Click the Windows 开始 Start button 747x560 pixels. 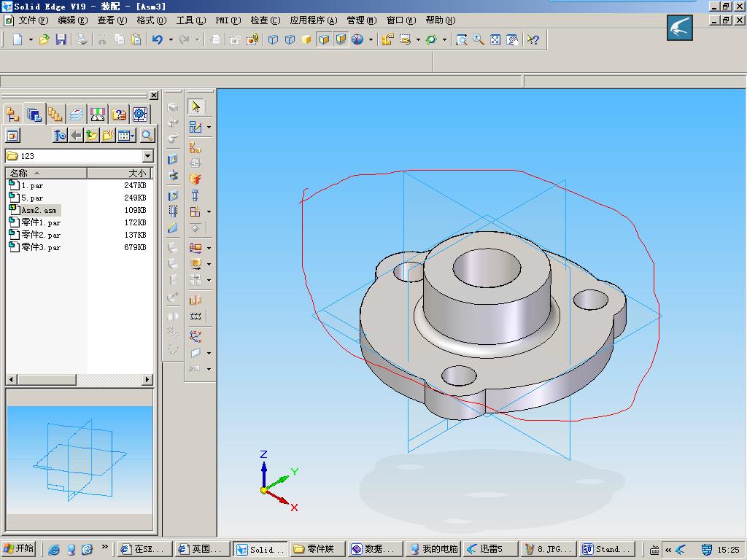tap(19, 548)
